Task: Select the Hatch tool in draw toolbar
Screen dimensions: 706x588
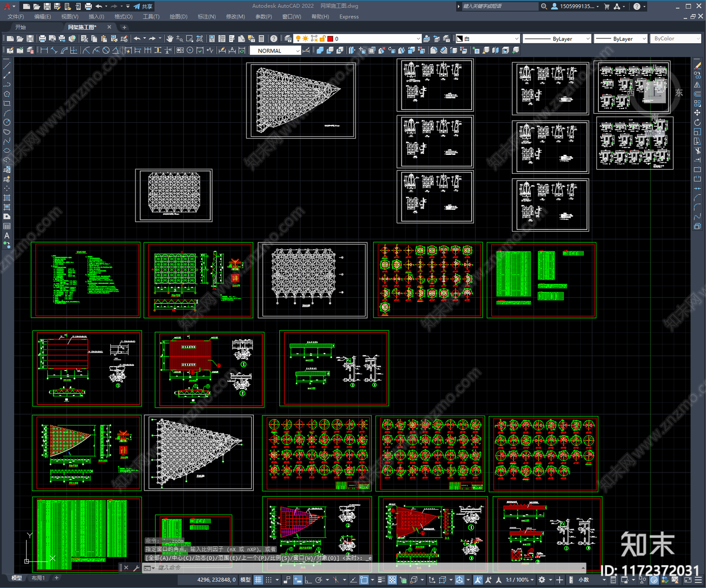Action: (7, 198)
